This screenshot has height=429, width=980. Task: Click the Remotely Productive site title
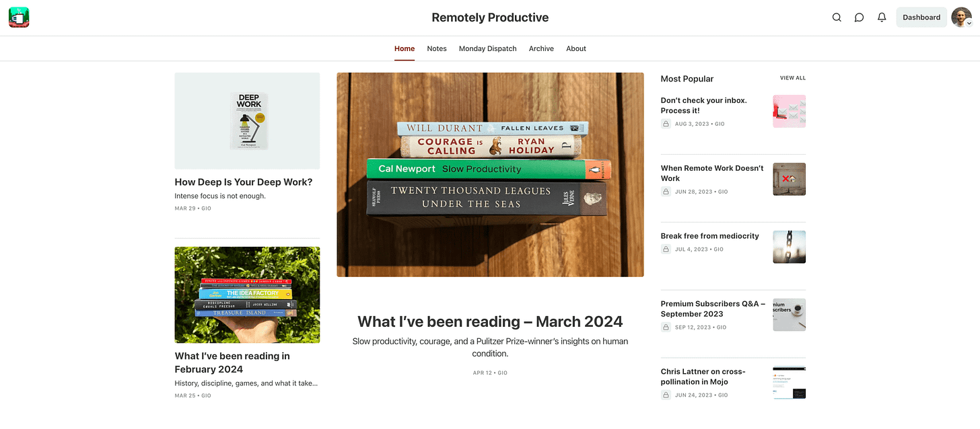pos(490,17)
